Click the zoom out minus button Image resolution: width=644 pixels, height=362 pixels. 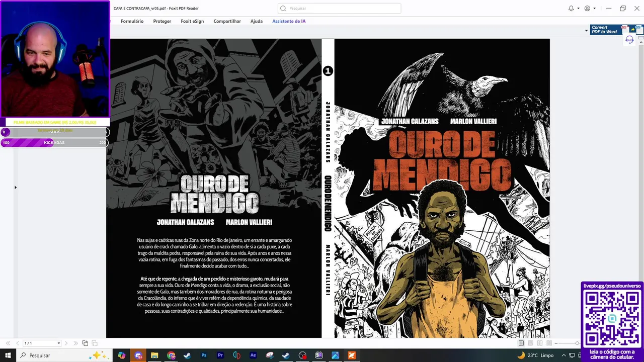coord(556,343)
